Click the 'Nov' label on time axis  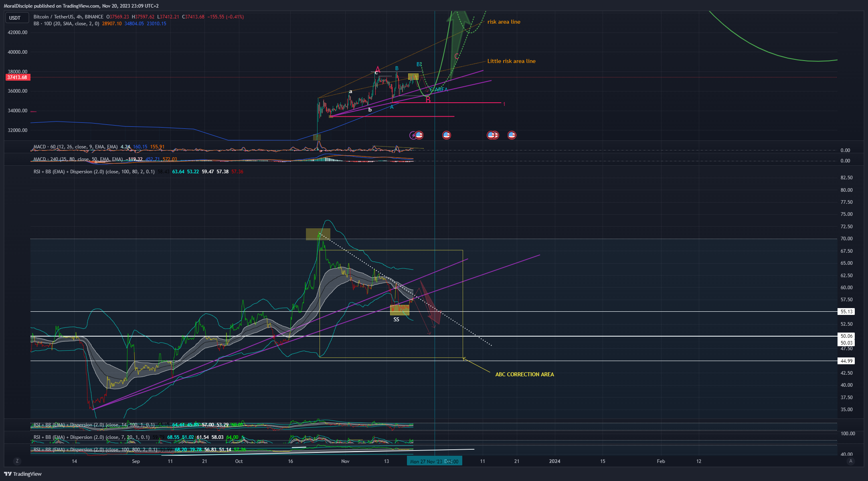click(345, 461)
